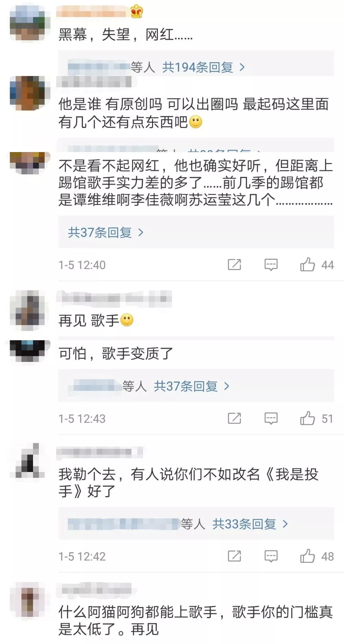Open replies to the 12:40 comment
The image size is (344, 644).
point(271,265)
